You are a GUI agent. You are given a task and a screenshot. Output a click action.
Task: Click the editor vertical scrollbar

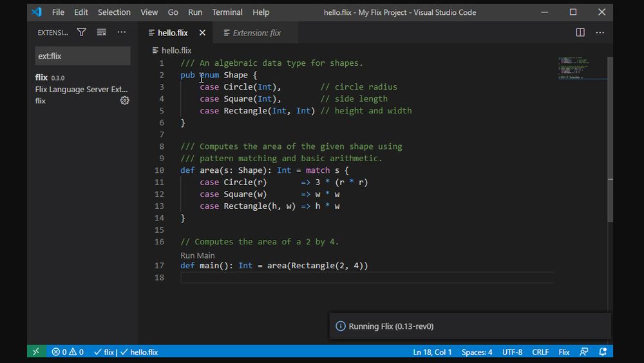pos(611,139)
